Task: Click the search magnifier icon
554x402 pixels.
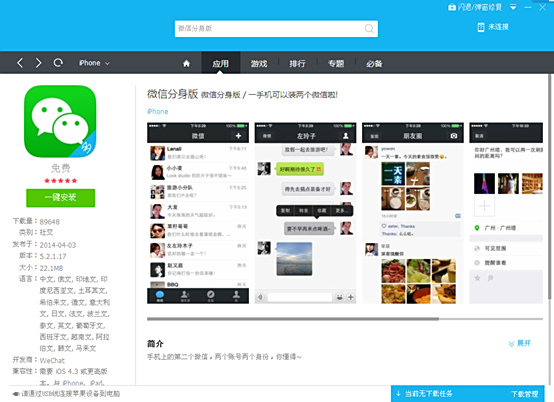Action: 369,29
